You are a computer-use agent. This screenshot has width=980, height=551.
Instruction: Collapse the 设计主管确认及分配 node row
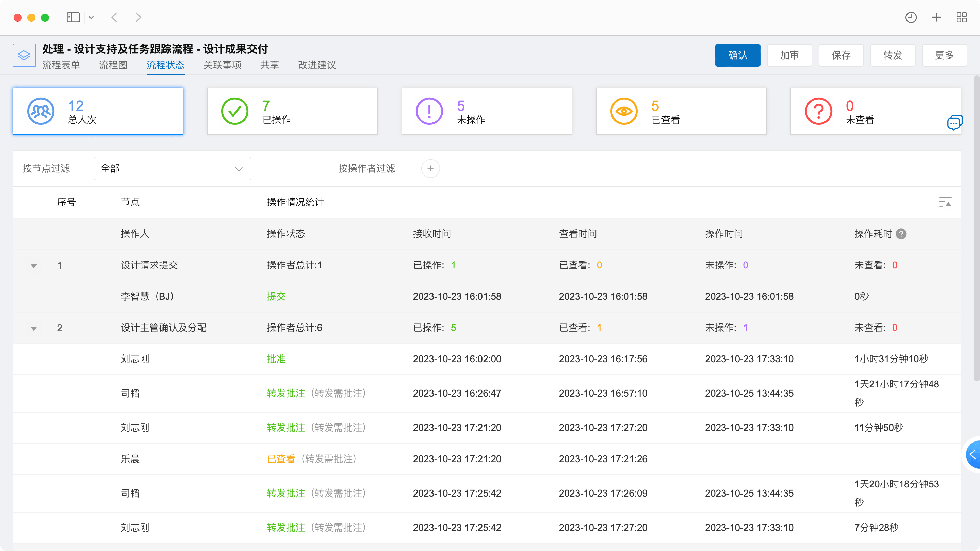pos(34,328)
